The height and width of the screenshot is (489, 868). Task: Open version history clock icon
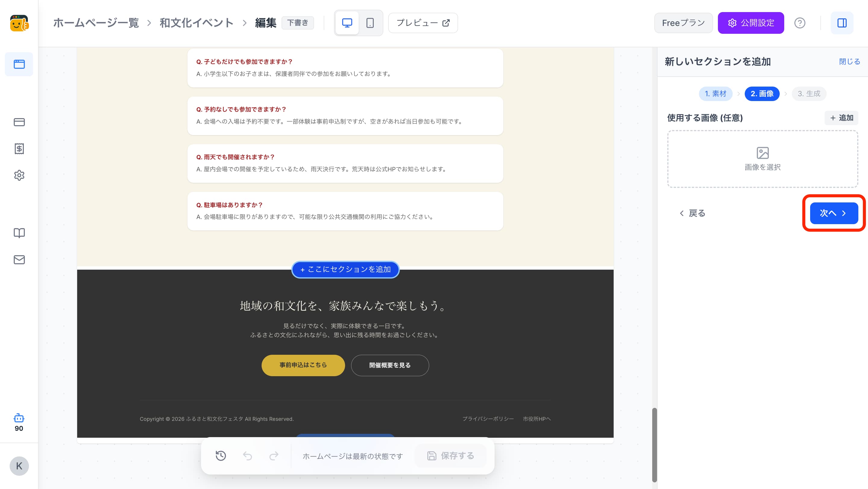tap(221, 456)
